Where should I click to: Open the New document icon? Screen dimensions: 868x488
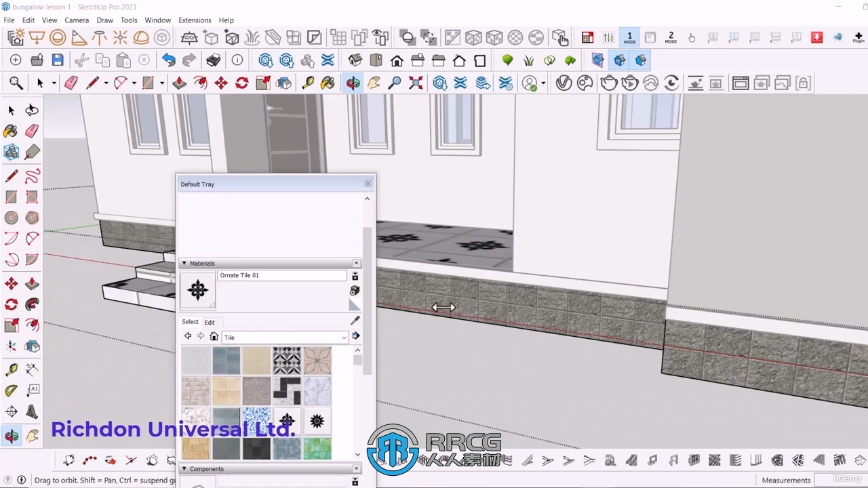click(16, 60)
